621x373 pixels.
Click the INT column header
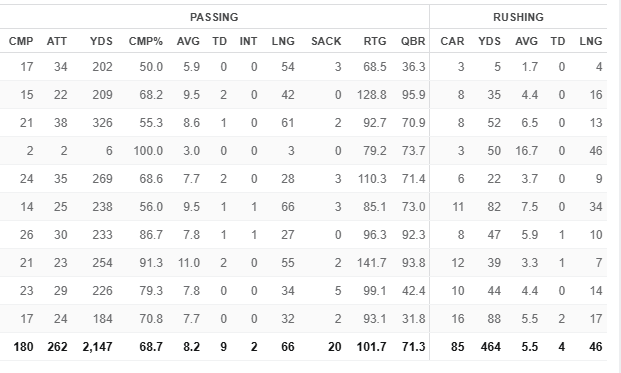[248, 41]
